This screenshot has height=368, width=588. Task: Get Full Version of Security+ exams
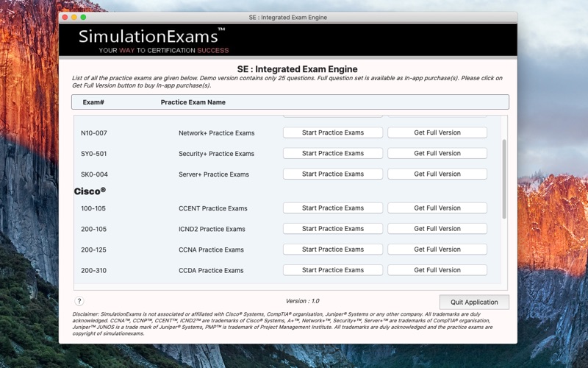(437, 153)
